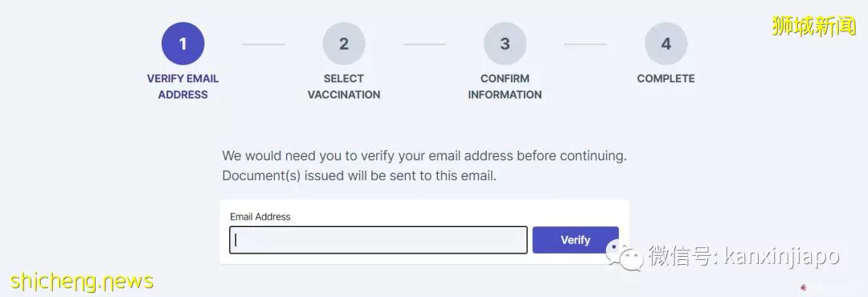Click the 狮城新闻 watermark at top right
Viewport: 868px width, 297px height.
(813, 26)
